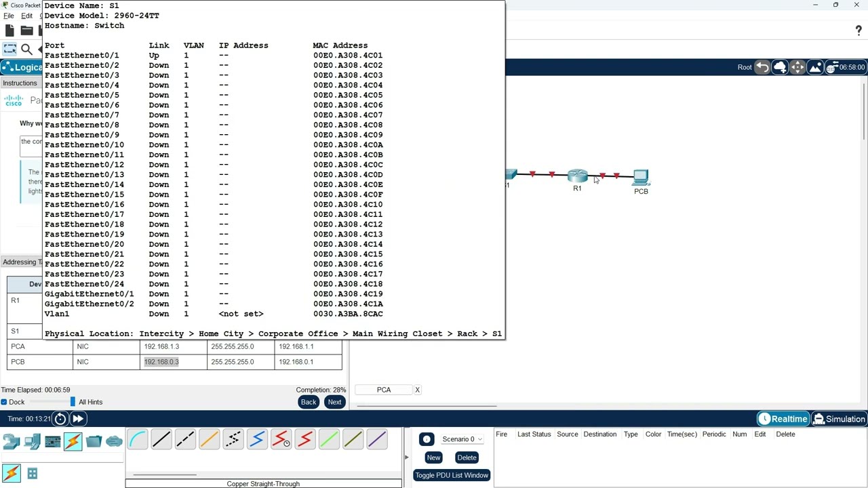The image size is (868, 488).
Task: Click PCA IP address 192.168.1.3
Action: coord(161,346)
